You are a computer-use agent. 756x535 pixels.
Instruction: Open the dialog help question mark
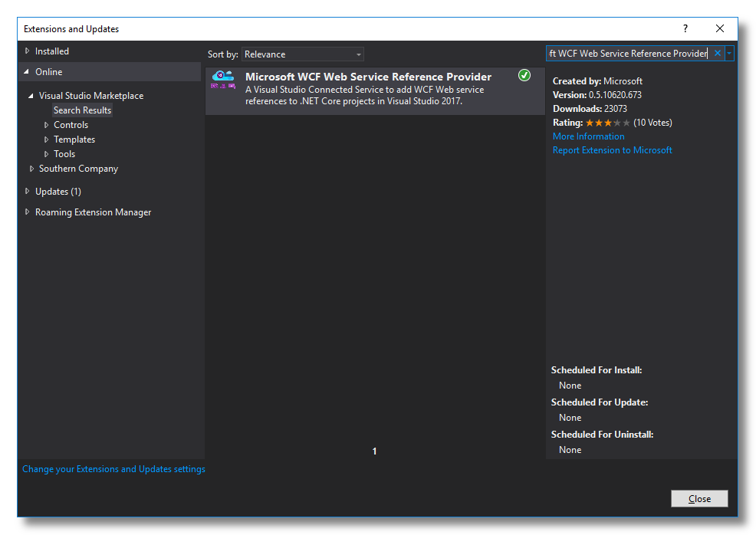(685, 28)
